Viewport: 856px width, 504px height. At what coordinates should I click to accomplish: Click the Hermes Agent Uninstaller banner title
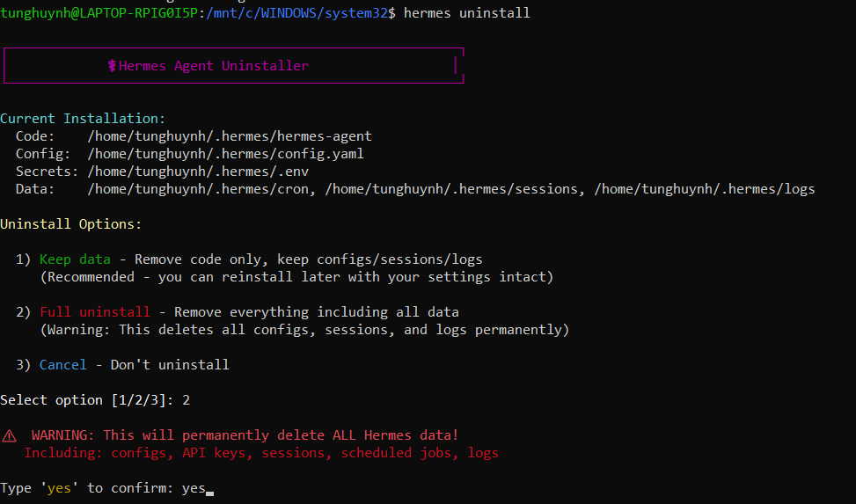pyautogui.click(x=213, y=66)
